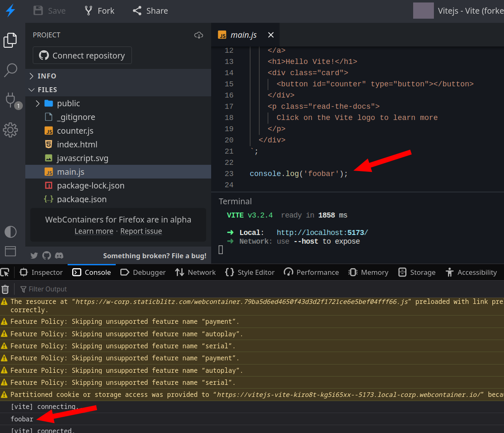The width and height of the screenshot is (504, 433).
Task: Open the Discord link icon
Action: pyautogui.click(x=59, y=256)
